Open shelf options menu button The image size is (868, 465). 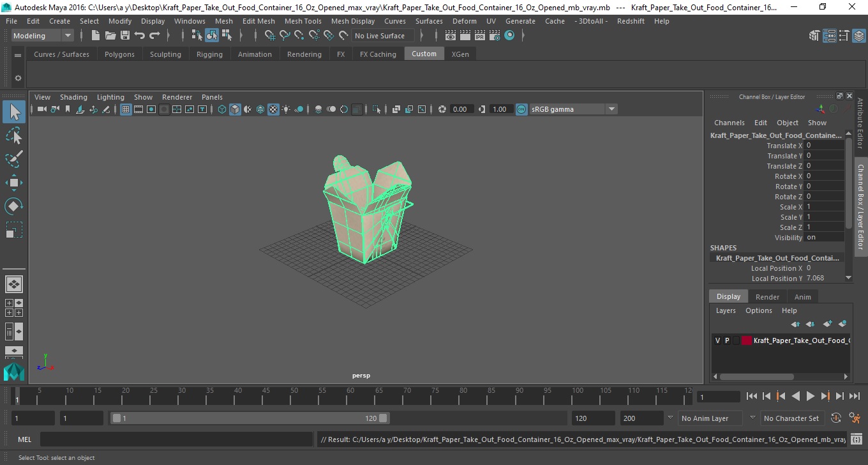click(18, 78)
